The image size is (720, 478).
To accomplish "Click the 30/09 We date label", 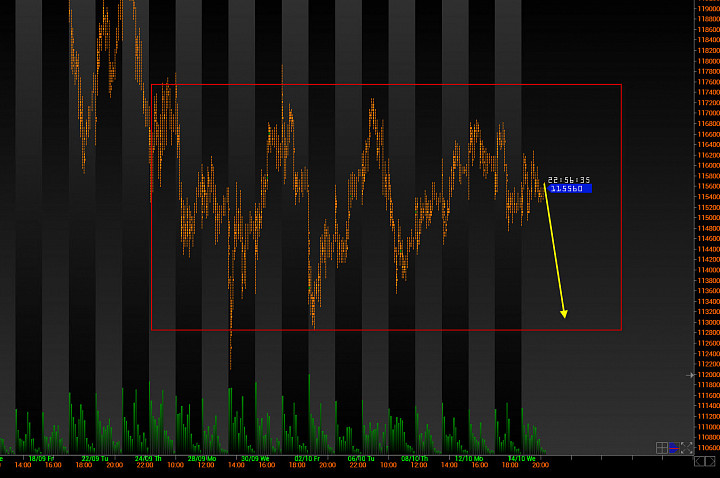I will (255, 459).
